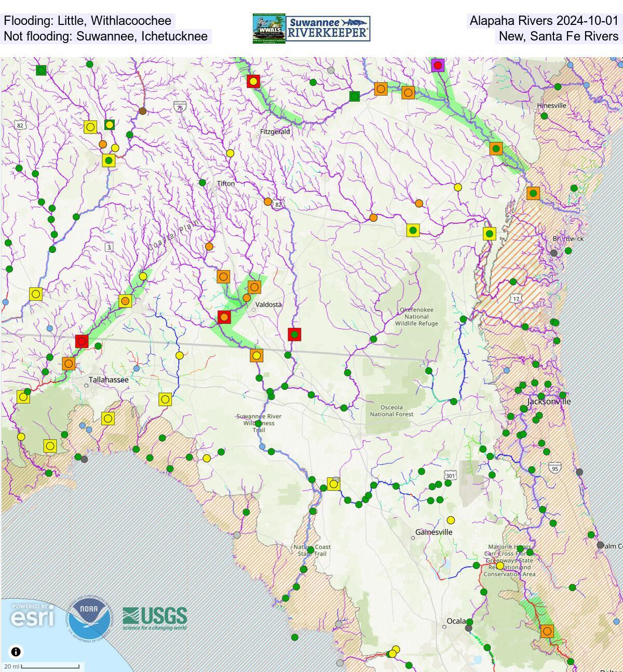This screenshot has width=623, height=672.
Task: Click the Jacksonville city label
Action: [549, 401]
